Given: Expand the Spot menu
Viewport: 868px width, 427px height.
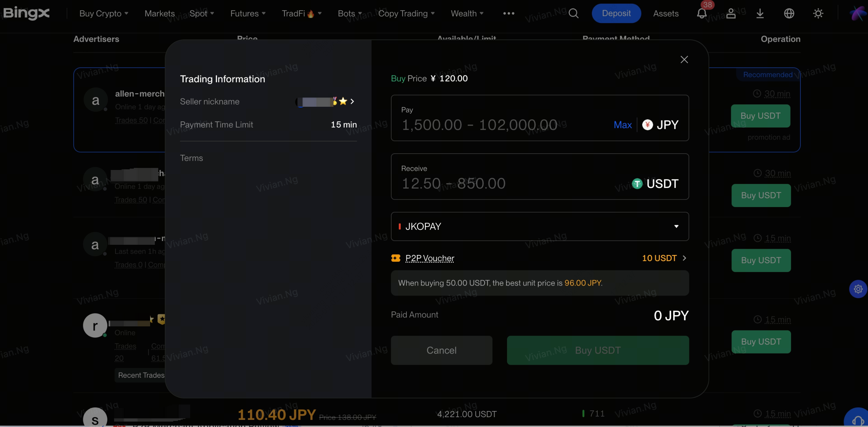Looking at the screenshot, I should tap(202, 13).
